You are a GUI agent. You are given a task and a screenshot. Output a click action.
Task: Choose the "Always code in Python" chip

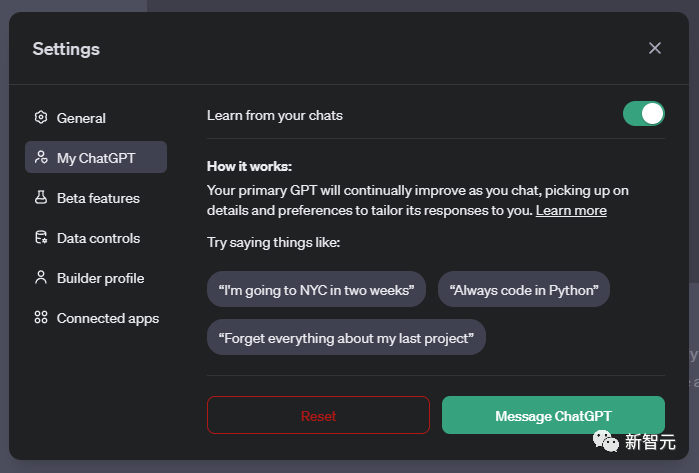pos(524,290)
